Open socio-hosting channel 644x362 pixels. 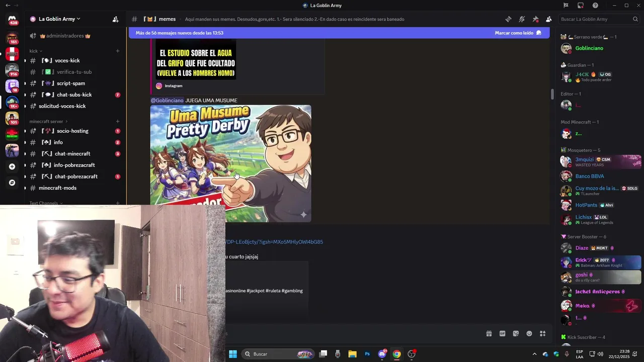[74, 131]
